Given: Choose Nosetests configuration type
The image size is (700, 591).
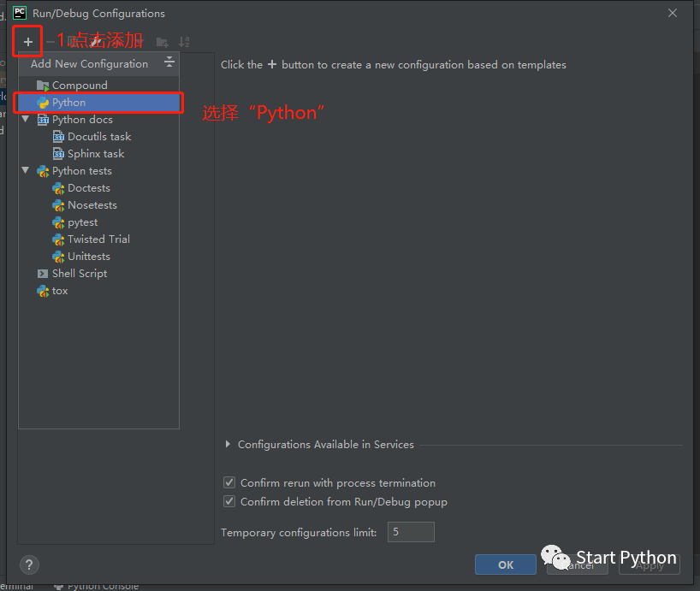Looking at the screenshot, I should (92, 205).
